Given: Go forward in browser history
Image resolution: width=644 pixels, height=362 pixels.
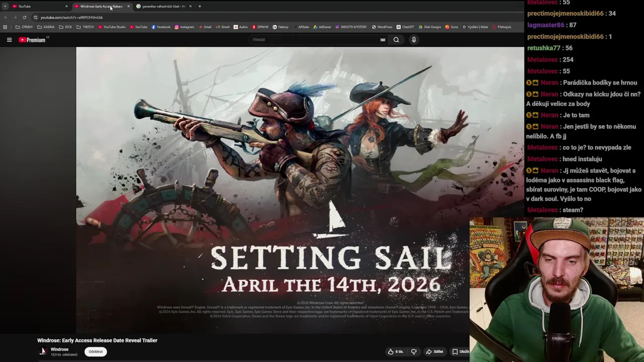Looking at the screenshot, I should click(15, 17).
